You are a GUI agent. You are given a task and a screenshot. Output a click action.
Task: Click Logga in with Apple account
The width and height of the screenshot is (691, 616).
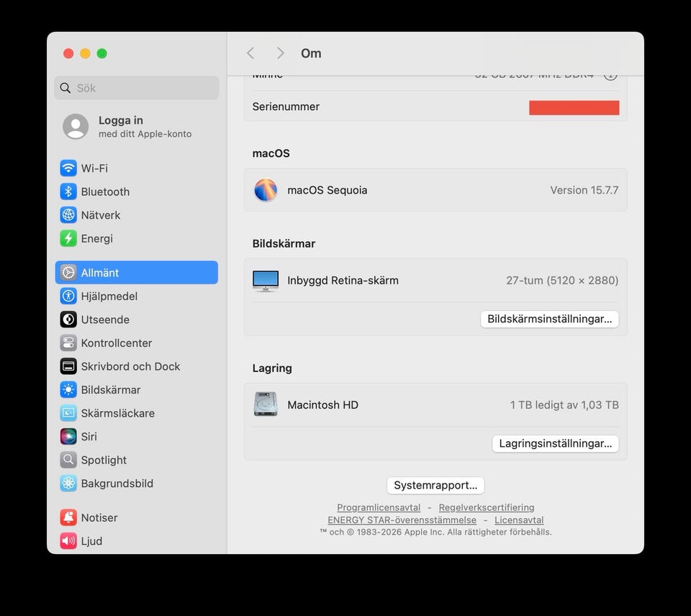click(x=137, y=127)
